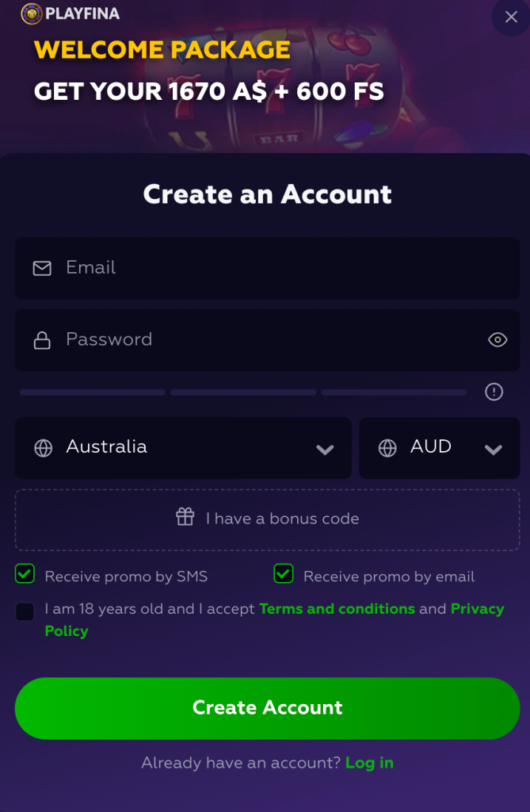The height and width of the screenshot is (812, 530).
Task: Click the globe icon beside AUD
Action: tap(387, 448)
